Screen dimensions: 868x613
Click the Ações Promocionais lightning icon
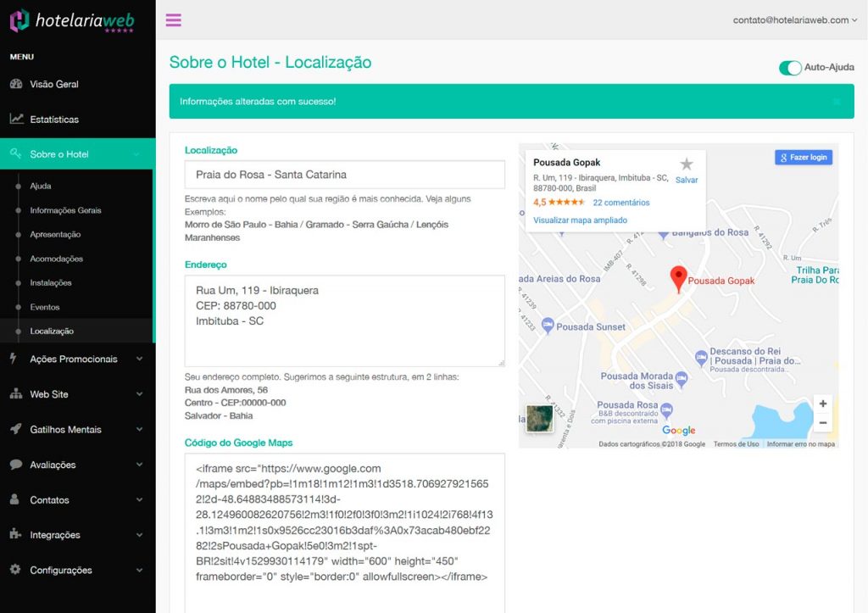coord(14,359)
